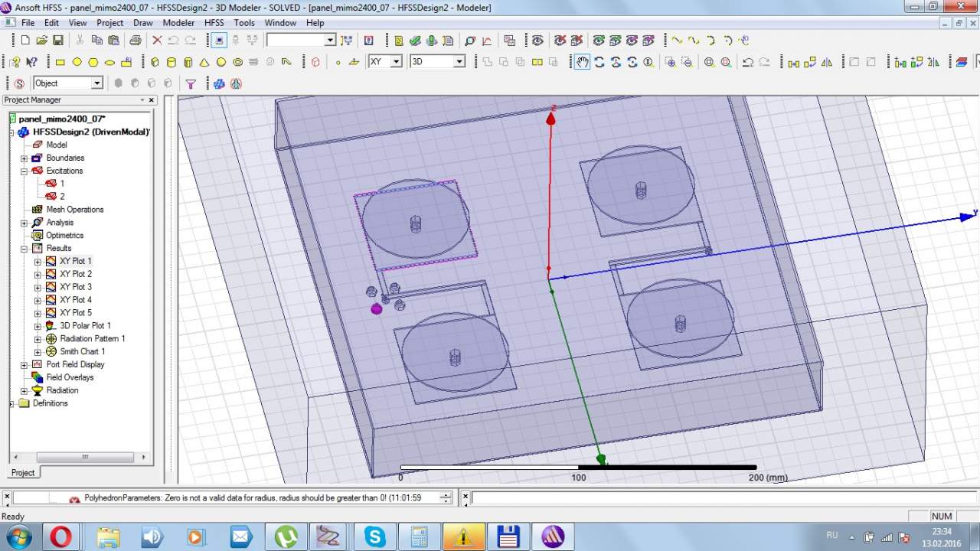Expand the XY Plot 1 node

pyautogui.click(x=38, y=262)
